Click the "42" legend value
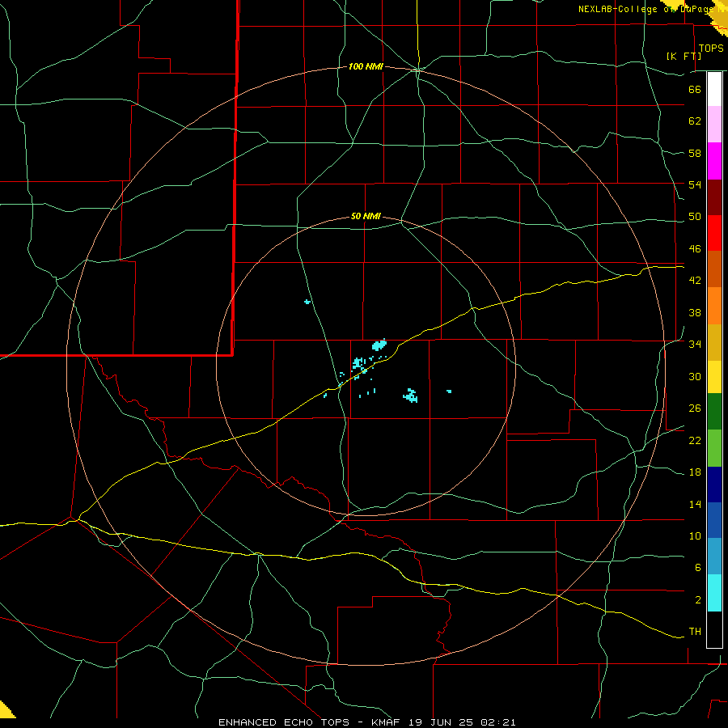Viewport: 728px width, 728px height. pyautogui.click(x=695, y=281)
